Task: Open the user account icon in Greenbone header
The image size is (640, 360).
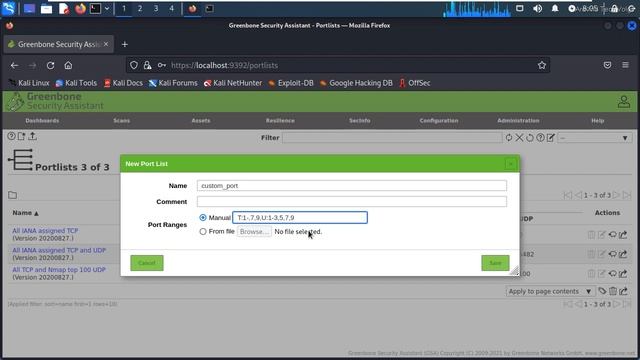Action: click(x=624, y=102)
